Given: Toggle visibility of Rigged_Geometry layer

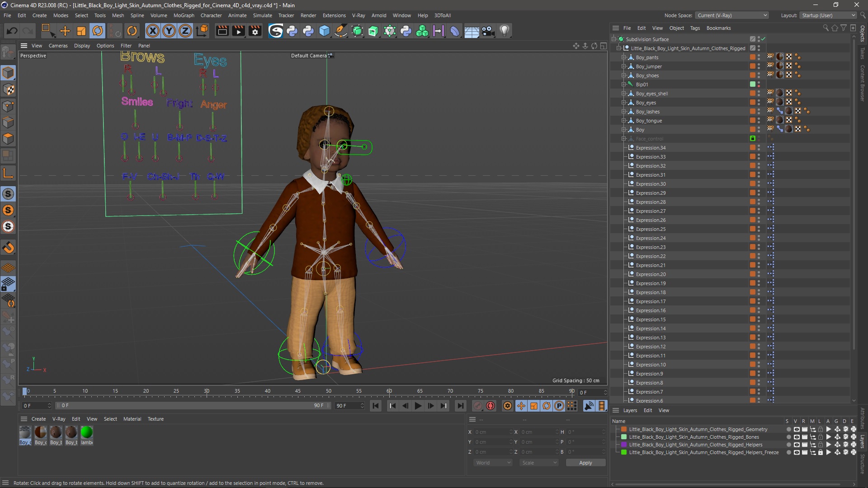Looking at the screenshot, I should point(797,429).
